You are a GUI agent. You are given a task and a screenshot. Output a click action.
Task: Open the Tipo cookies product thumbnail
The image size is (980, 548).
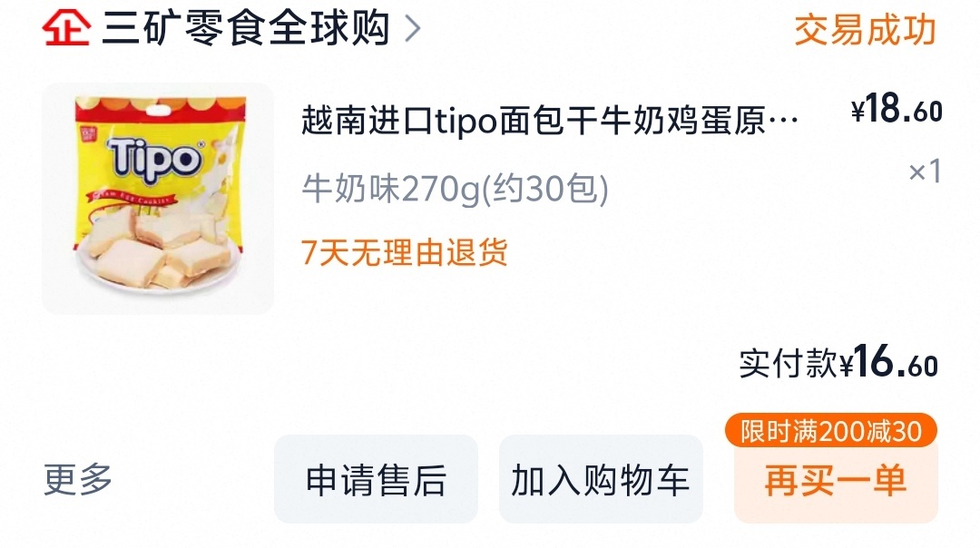[158, 198]
